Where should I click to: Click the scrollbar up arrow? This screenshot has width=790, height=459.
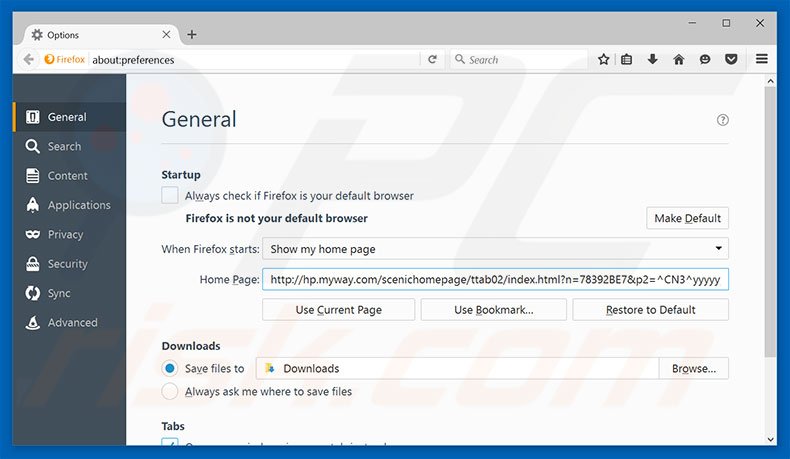770,81
